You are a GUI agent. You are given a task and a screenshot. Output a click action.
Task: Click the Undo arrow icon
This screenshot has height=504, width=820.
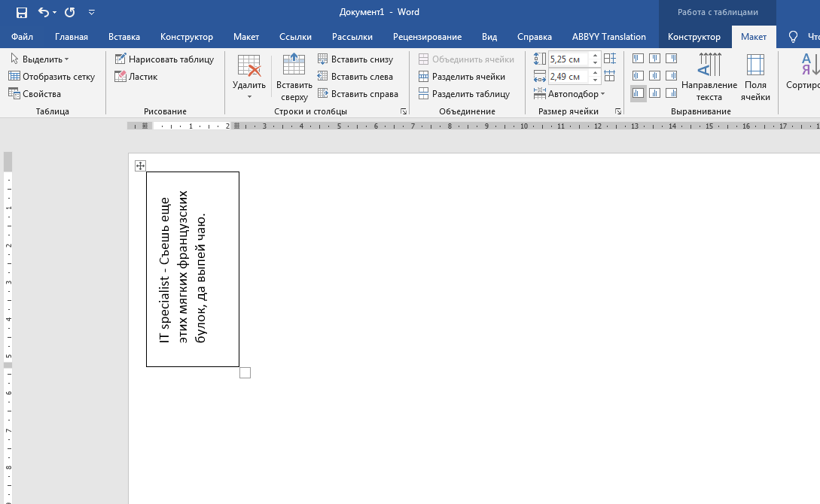pyautogui.click(x=44, y=12)
